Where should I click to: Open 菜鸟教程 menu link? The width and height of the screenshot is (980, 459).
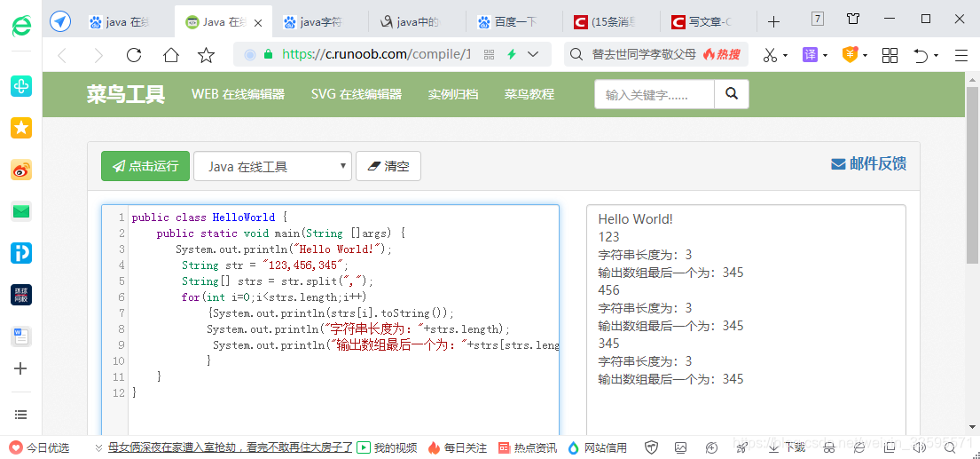[x=529, y=94]
